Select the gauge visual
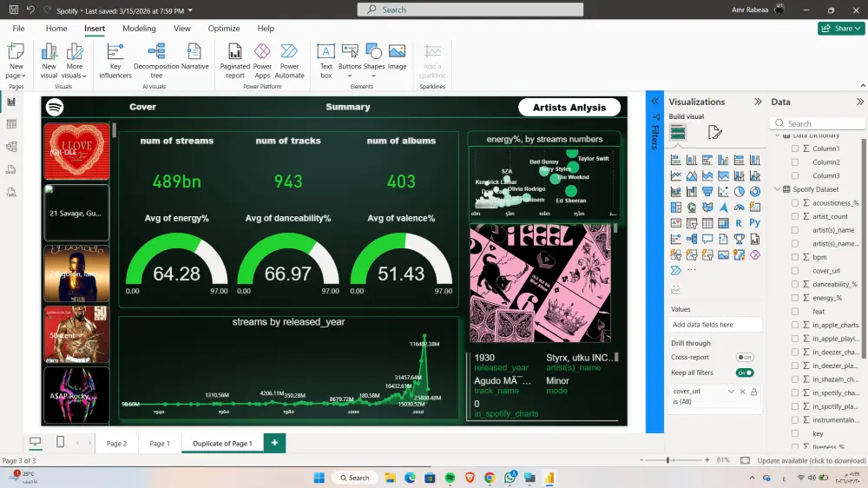The width and height of the screenshot is (868, 488). (739, 208)
